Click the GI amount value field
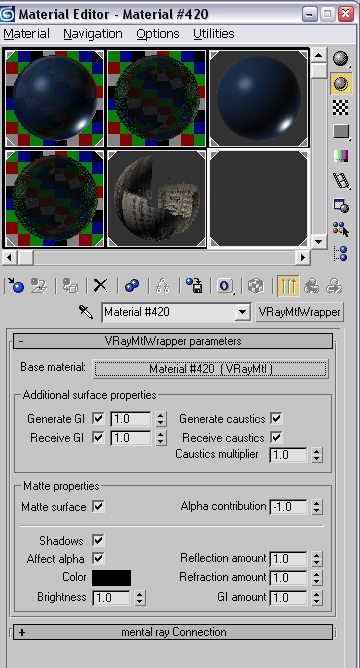The width and height of the screenshot is (360, 668). click(288, 598)
